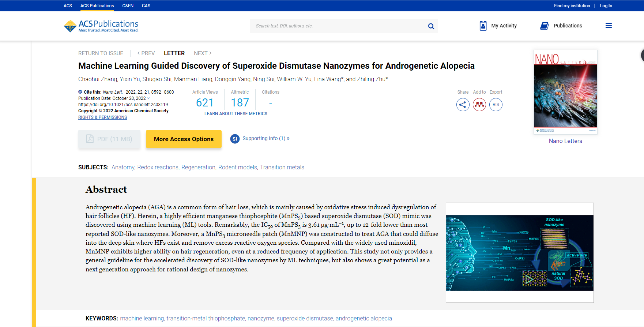
Task: Export citation via RIS icon
Action: coord(496,105)
